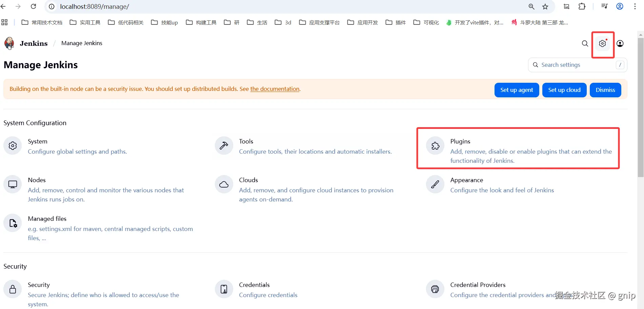Open the 应用开发 bookmark folder
Screen dimensions: 644x309
362,22
